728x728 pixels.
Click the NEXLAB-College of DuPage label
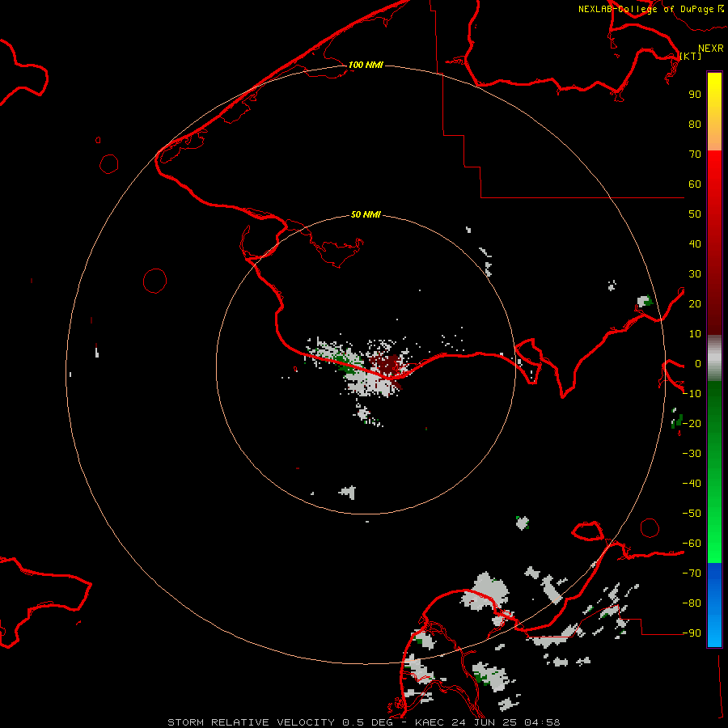[x=650, y=9]
